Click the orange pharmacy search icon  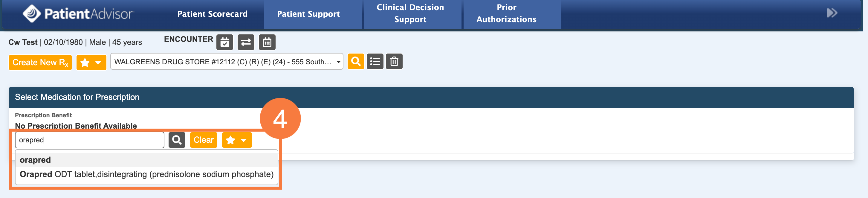[355, 62]
